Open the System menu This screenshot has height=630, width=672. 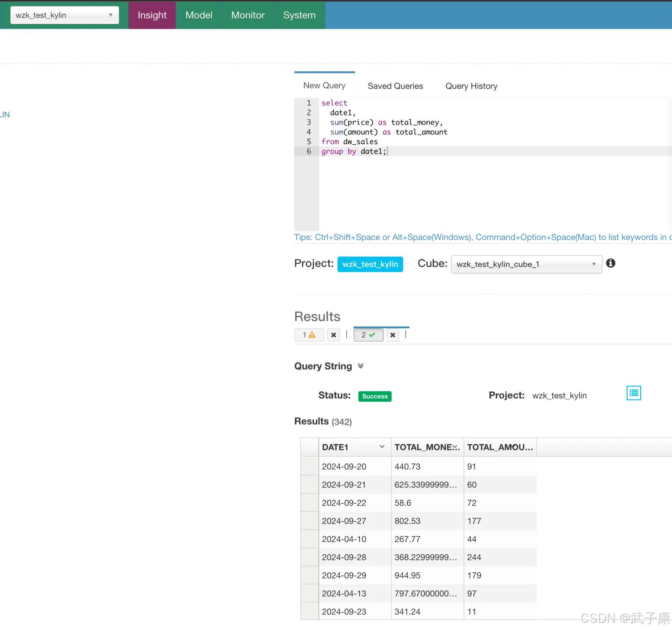(x=299, y=15)
